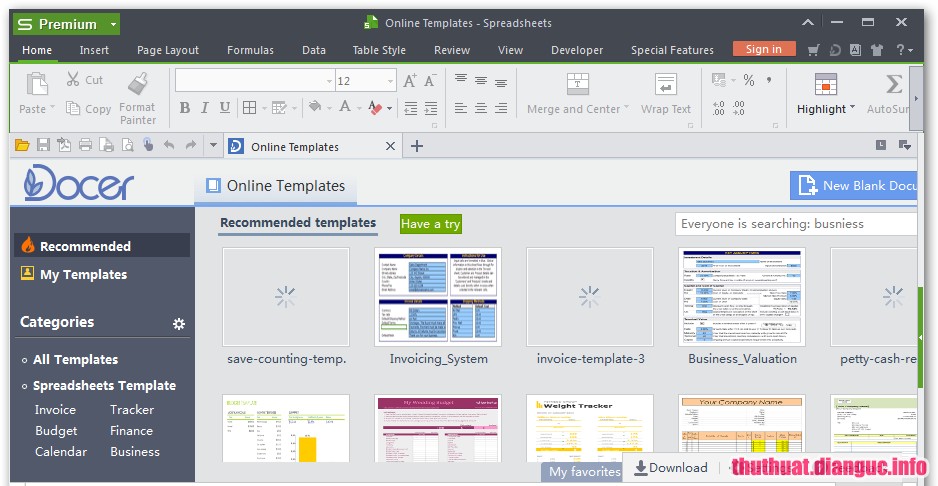Apply percent style format

tap(749, 80)
